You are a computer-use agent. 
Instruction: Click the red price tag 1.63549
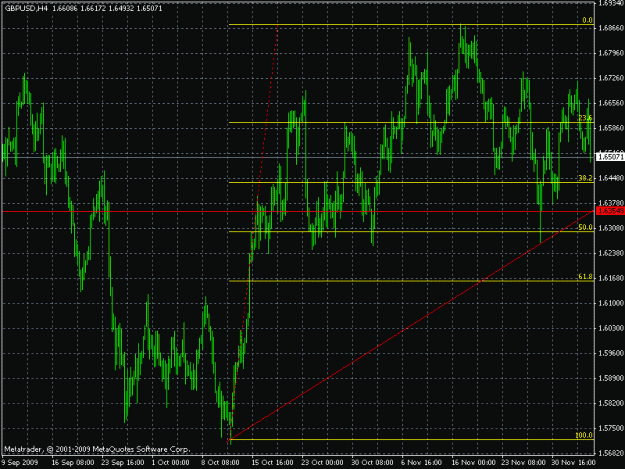(x=610, y=211)
